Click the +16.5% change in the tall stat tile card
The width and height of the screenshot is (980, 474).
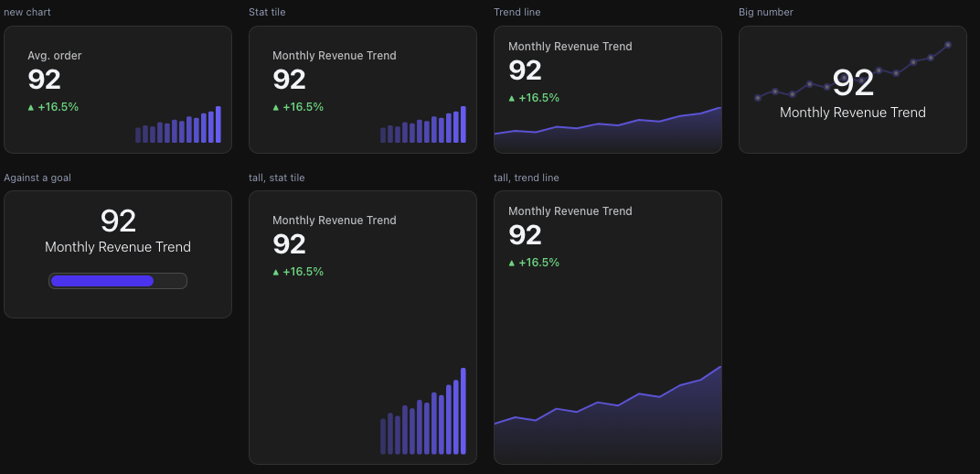(x=298, y=272)
